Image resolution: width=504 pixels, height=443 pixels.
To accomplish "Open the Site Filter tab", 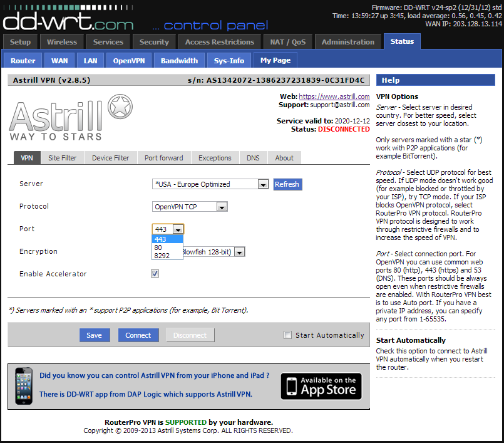I will click(x=63, y=158).
